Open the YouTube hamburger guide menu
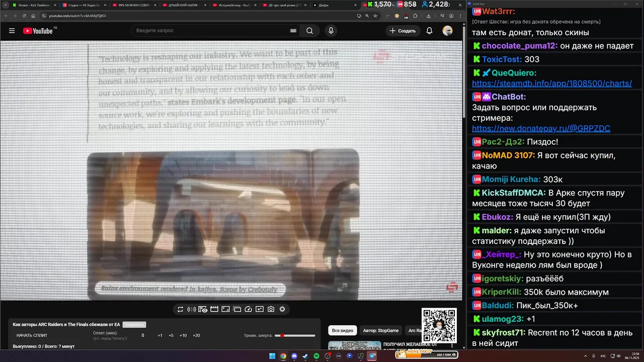 tap(12, 31)
